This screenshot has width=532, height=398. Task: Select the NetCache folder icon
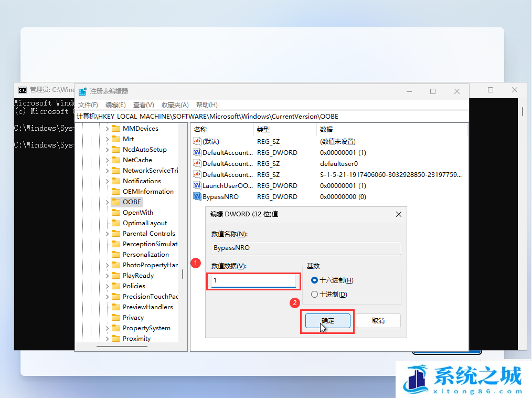[116, 160]
